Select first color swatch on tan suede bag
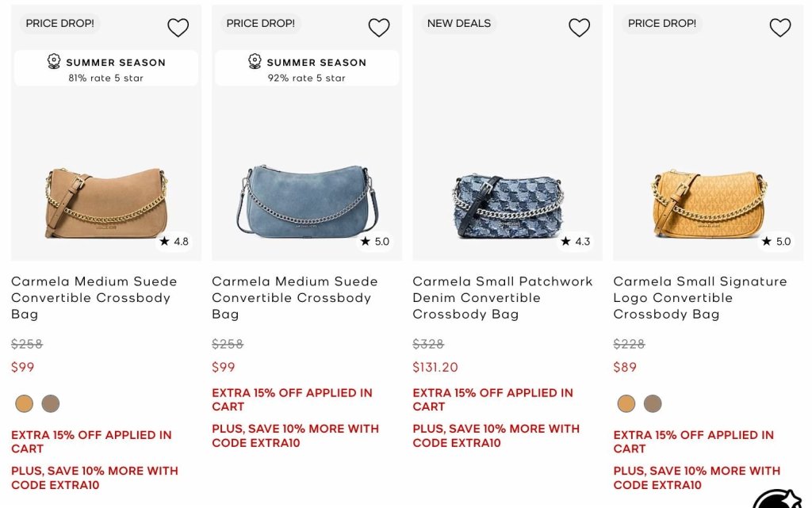 (x=25, y=403)
